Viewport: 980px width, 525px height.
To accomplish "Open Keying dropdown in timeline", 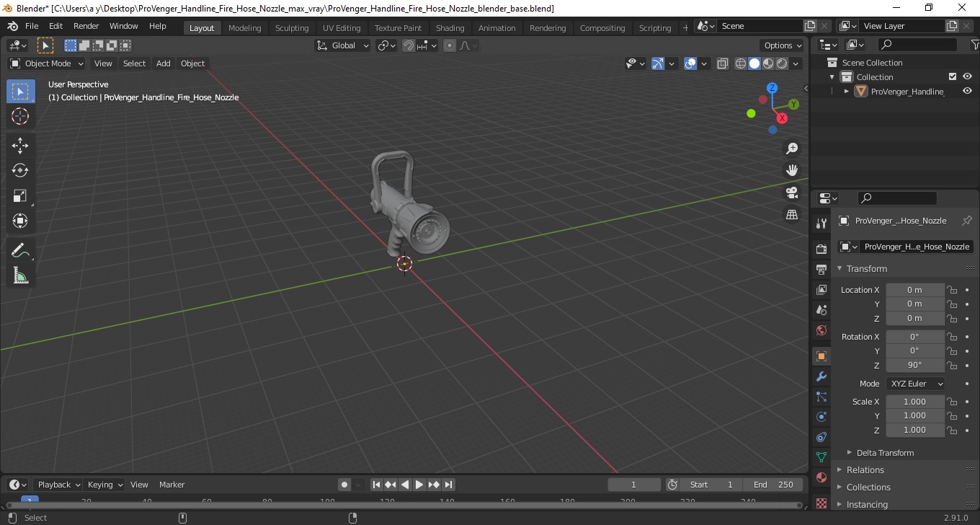I will (x=104, y=485).
